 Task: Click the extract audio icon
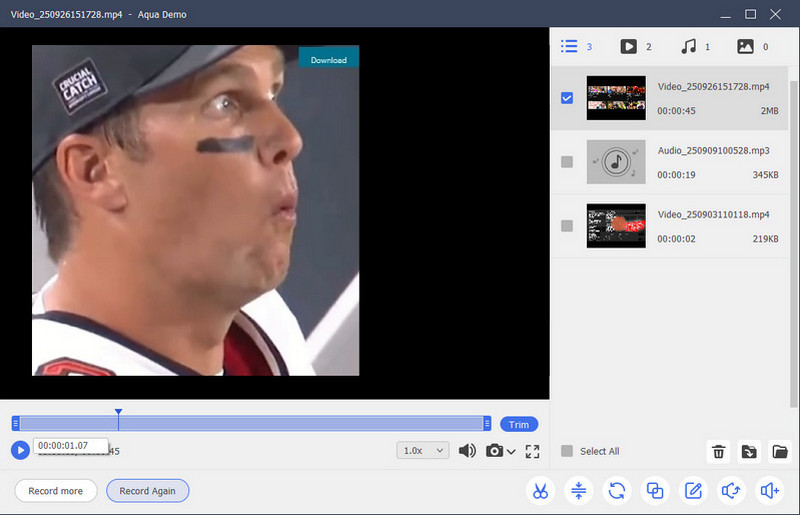click(x=731, y=491)
